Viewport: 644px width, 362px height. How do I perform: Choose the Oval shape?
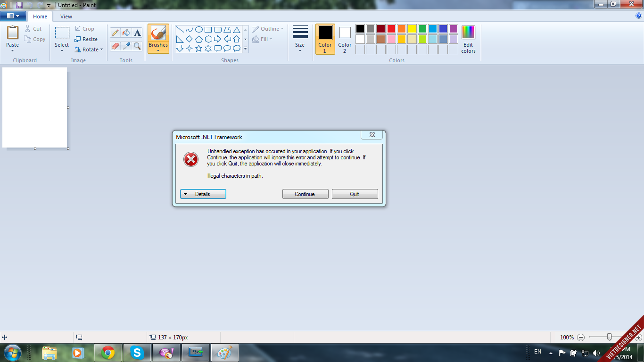(198, 29)
